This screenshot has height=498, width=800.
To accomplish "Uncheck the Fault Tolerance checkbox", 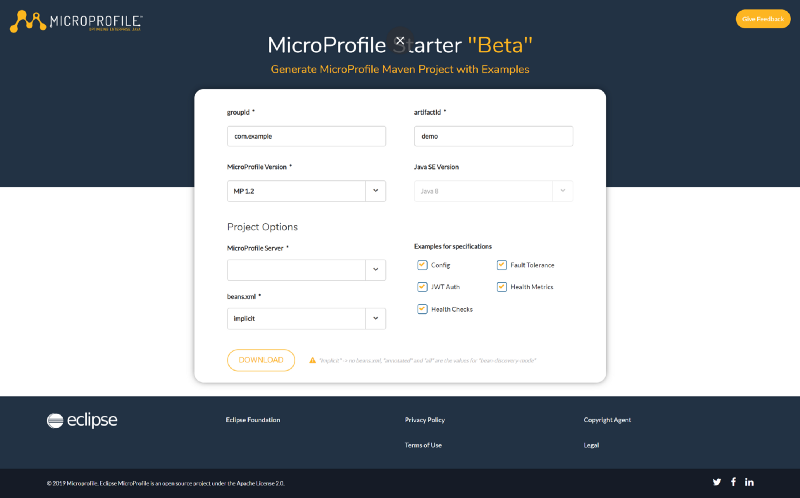I will click(x=502, y=265).
